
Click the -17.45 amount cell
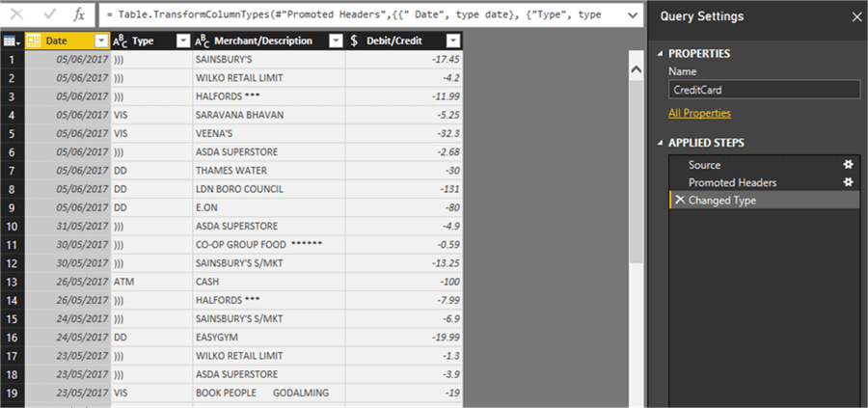(404, 59)
